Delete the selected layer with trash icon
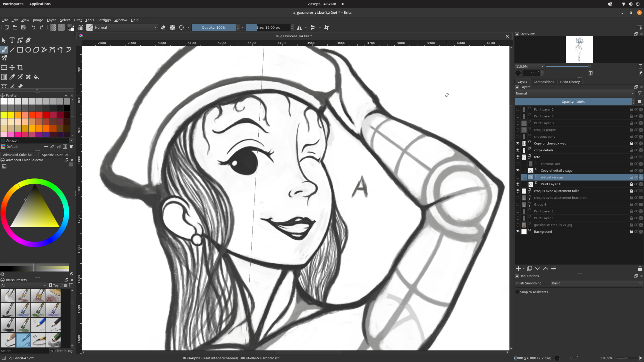Viewport: 644px width, 362px height. click(640, 269)
